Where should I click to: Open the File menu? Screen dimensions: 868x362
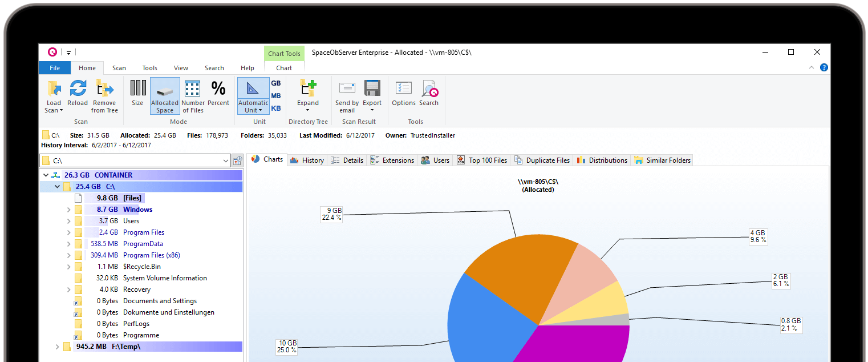[x=55, y=68]
